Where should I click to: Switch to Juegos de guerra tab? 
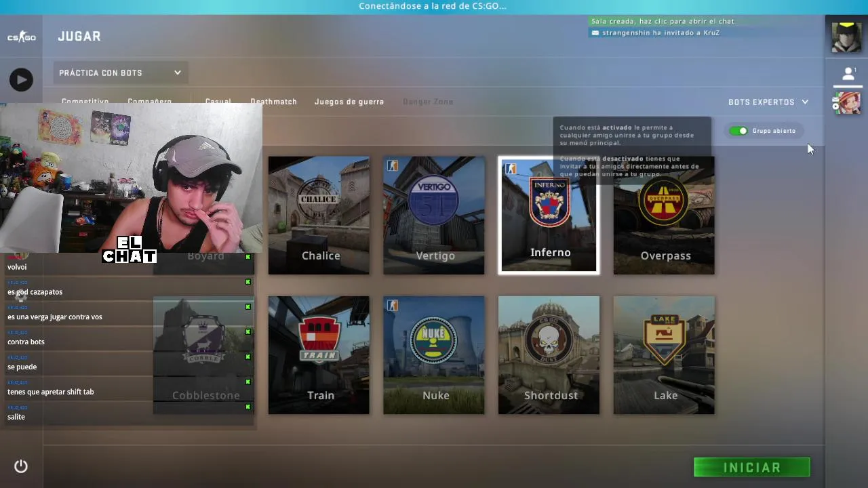(x=349, y=102)
